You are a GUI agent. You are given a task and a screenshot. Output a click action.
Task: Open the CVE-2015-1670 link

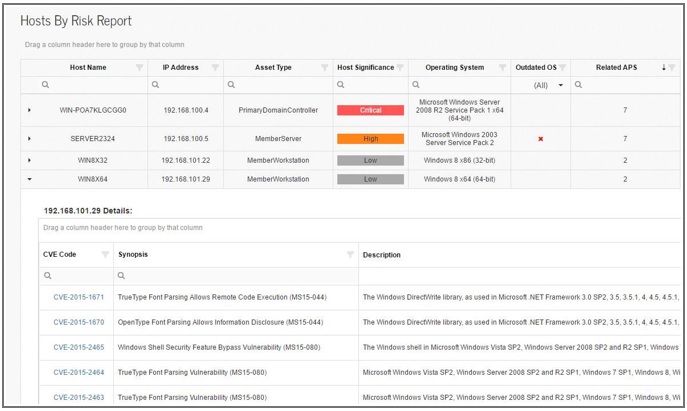tap(79, 322)
